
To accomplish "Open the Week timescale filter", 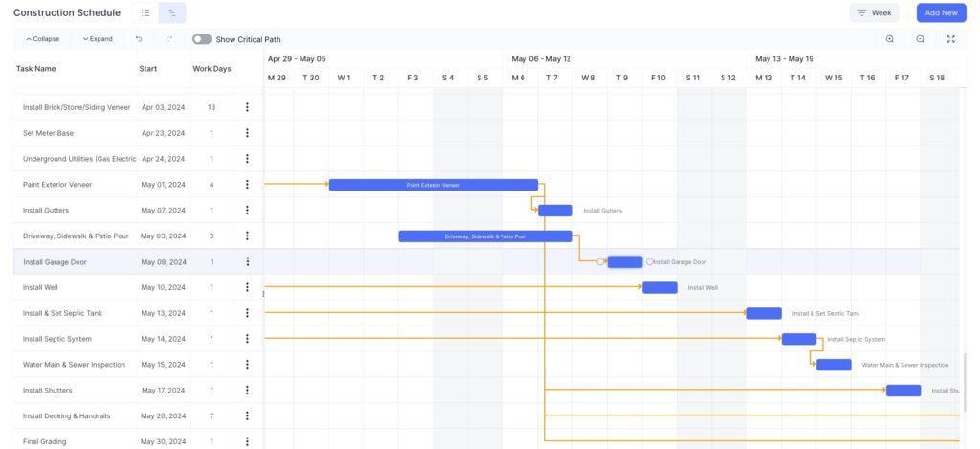I will pos(875,13).
